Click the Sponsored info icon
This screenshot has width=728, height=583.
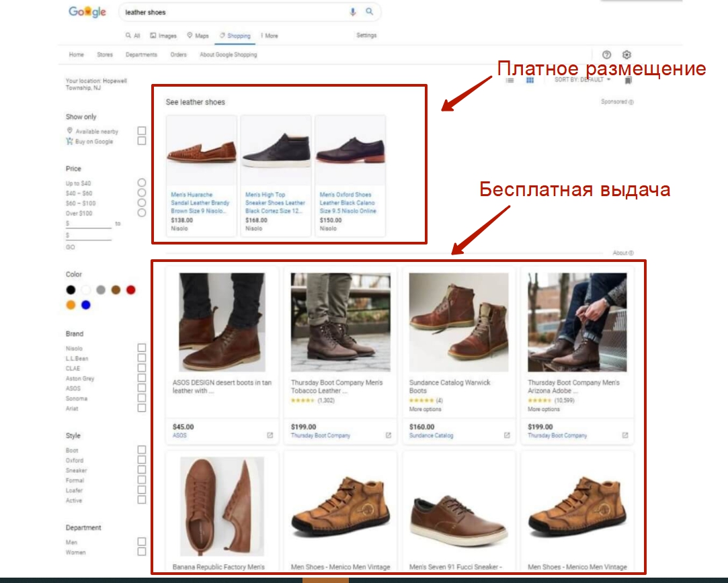coord(631,102)
